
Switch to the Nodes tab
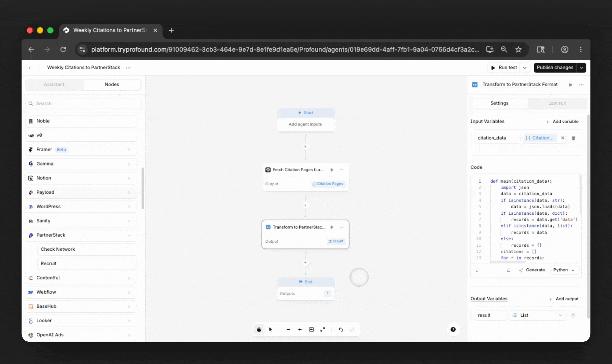point(112,85)
